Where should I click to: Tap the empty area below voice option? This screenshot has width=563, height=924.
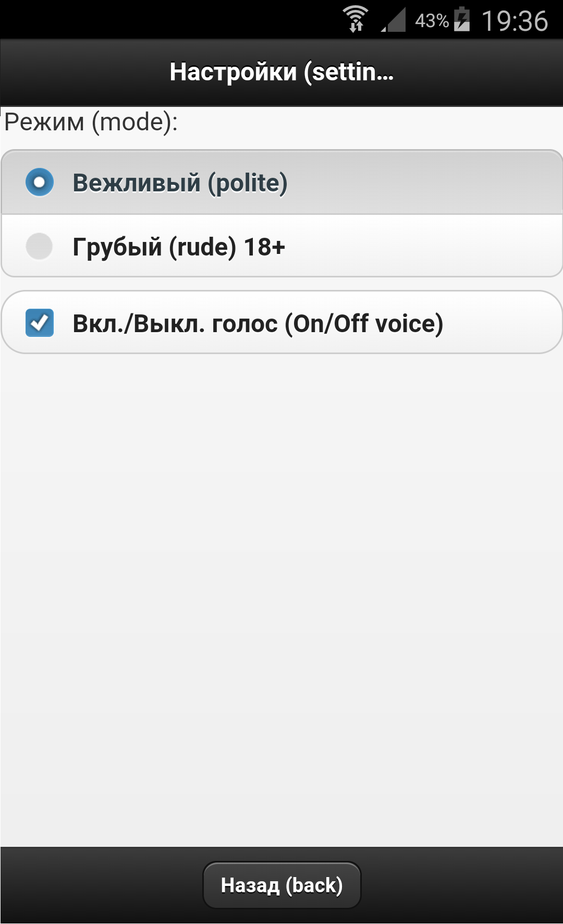281,574
